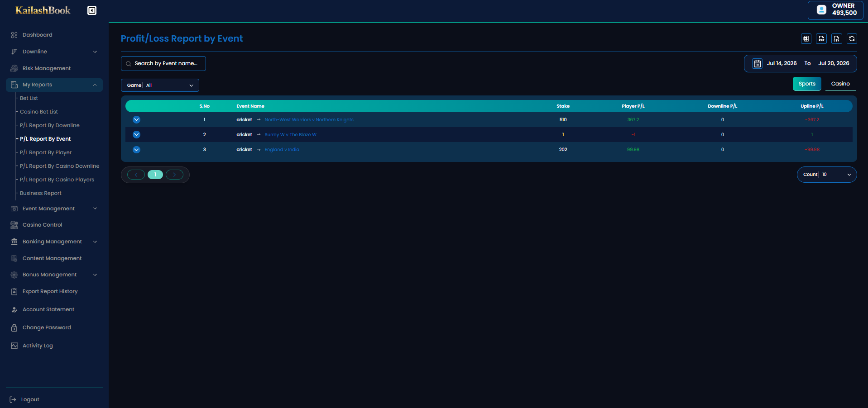Open P/L Report By Player
This screenshot has height=408, width=868.
tap(46, 152)
